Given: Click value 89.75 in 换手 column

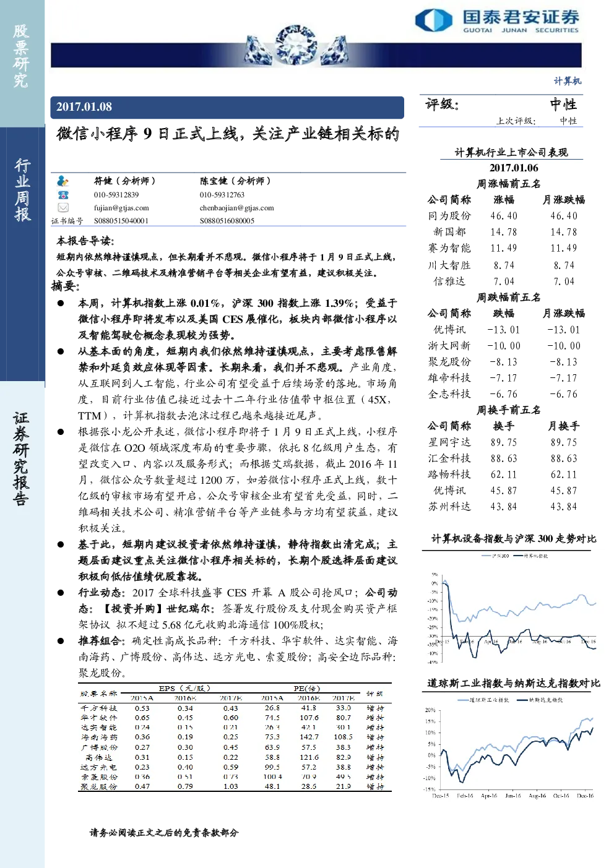Looking at the screenshot, I should point(504,442).
